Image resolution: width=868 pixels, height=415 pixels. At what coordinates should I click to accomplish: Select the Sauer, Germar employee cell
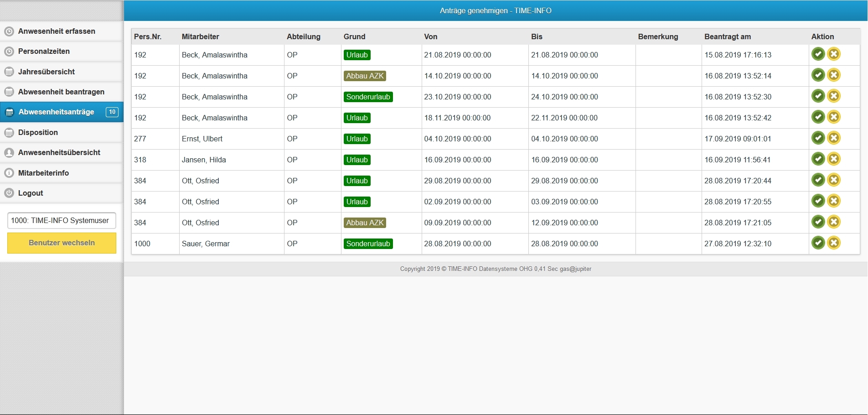(x=232, y=244)
